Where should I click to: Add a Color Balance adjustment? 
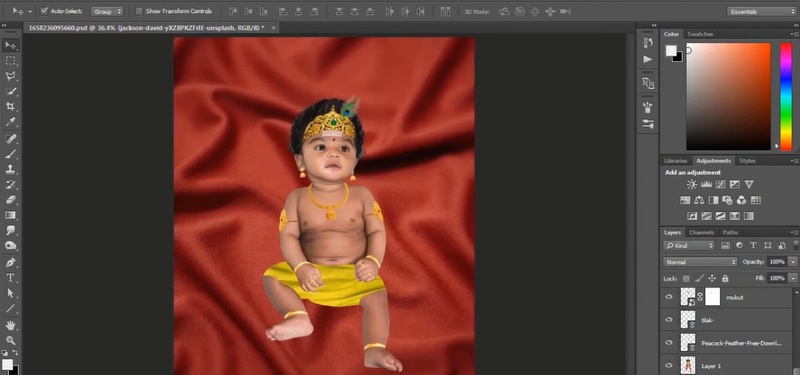(x=699, y=200)
